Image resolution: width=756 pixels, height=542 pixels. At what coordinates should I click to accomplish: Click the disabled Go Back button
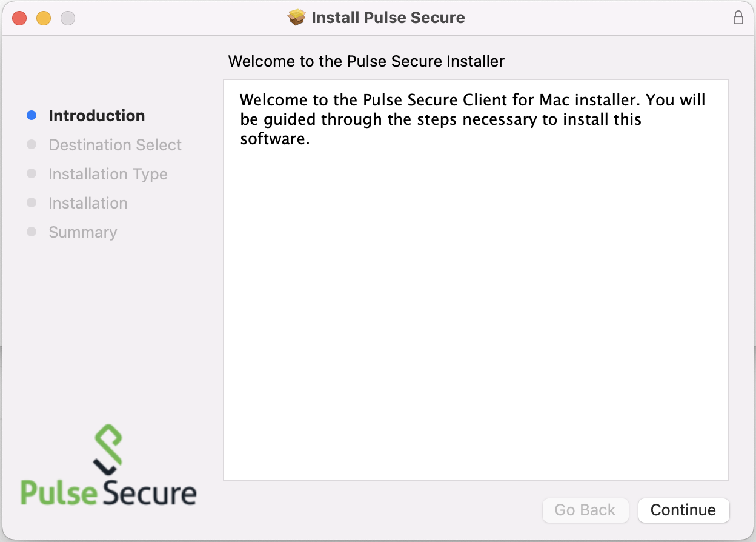585,510
